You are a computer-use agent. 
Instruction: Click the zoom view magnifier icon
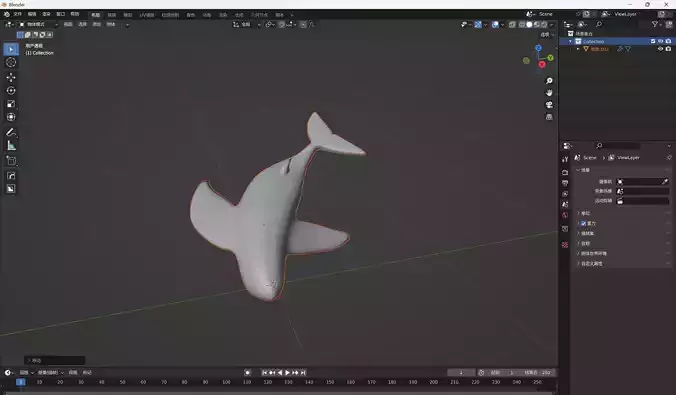549,81
